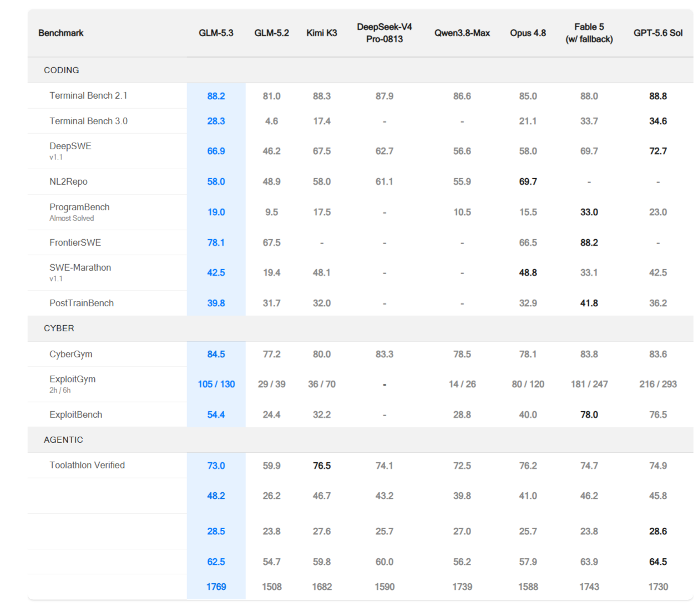698x616 pixels.
Task: Click the Benchmark column header
Action: 60,33
